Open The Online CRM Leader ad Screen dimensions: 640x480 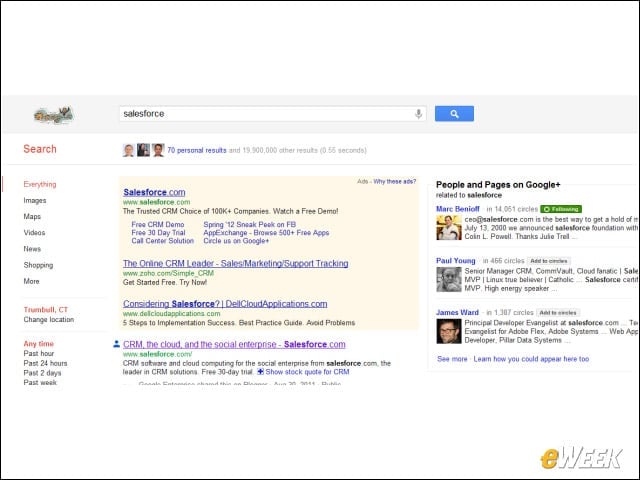236,263
